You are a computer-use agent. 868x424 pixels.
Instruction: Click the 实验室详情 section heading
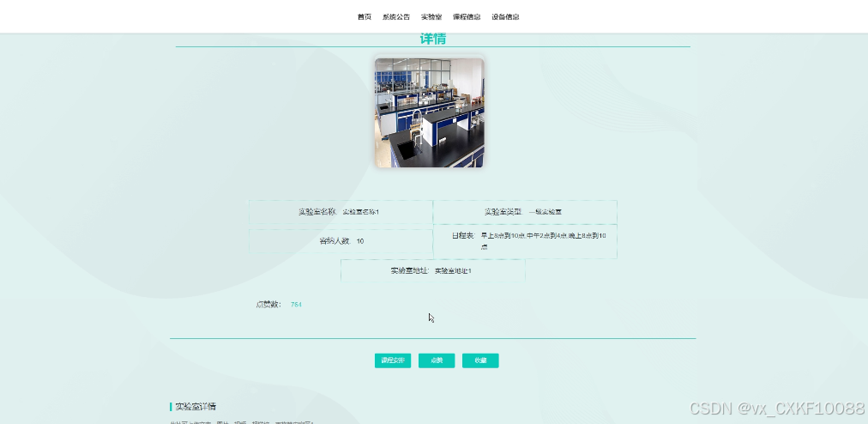(196, 407)
